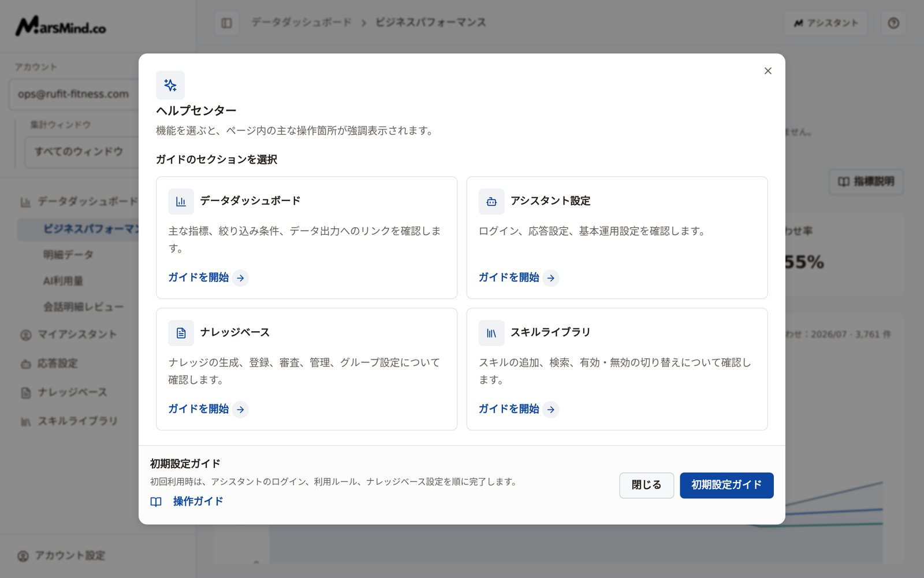Click the blue 初期設定ガイド button
This screenshot has height=578, width=924.
point(726,486)
